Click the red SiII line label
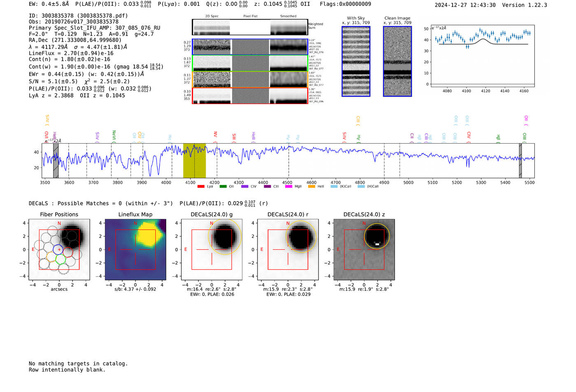The height and width of the screenshot is (392, 576). pos(234,137)
